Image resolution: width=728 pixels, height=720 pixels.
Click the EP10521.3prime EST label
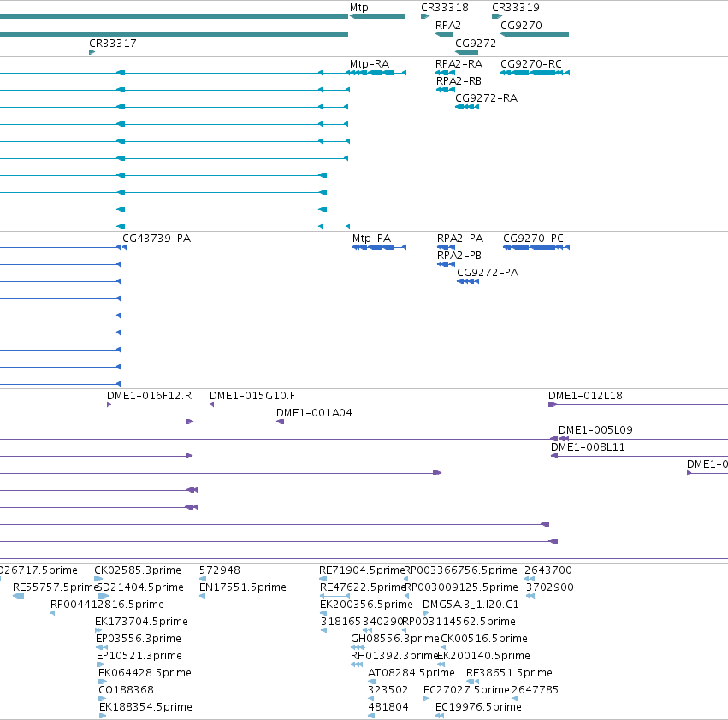click(x=139, y=656)
